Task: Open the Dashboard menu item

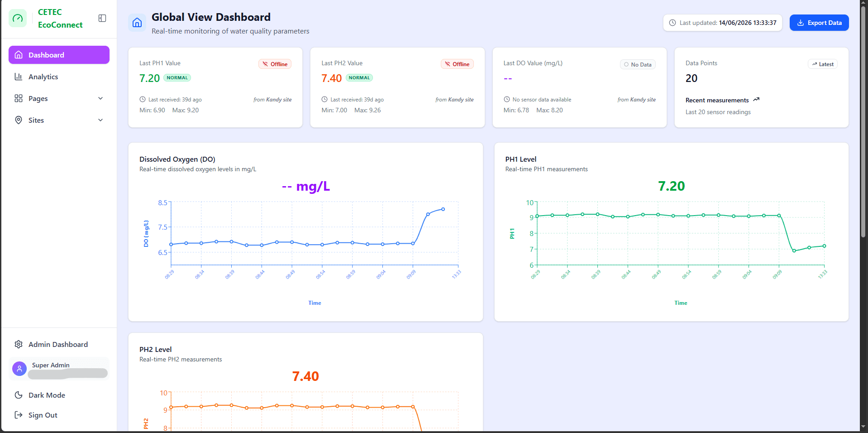Action: point(59,55)
